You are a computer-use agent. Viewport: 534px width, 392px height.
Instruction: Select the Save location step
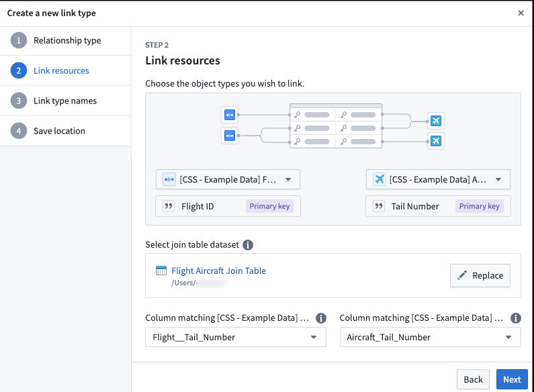tap(65, 131)
